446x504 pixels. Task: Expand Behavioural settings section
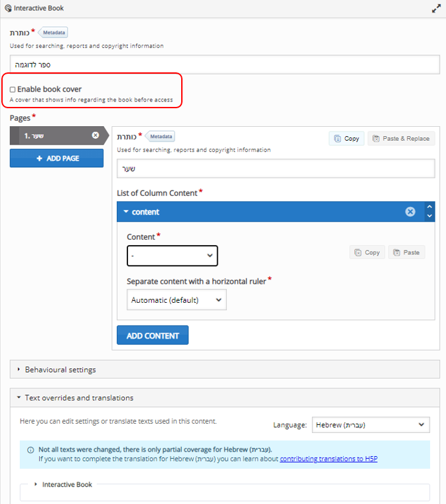click(x=60, y=369)
